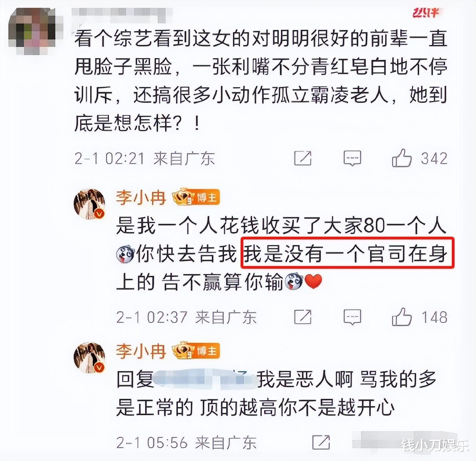Viewport: 476px width, 461px height.
Task: Tap the red heart emoji in the reply
Action: coord(313,281)
